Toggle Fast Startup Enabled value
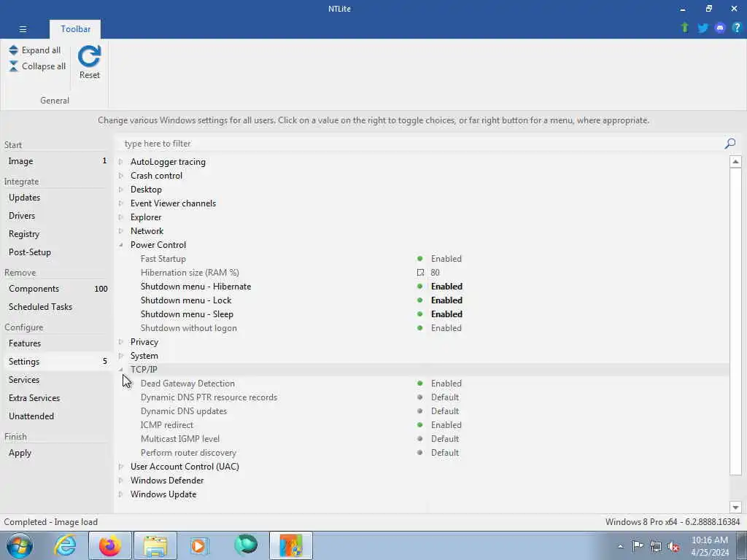The image size is (747, 560). pyautogui.click(x=446, y=259)
